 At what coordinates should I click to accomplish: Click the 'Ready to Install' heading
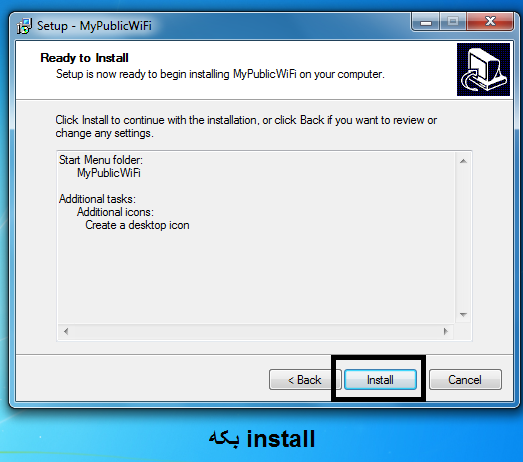point(84,58)
